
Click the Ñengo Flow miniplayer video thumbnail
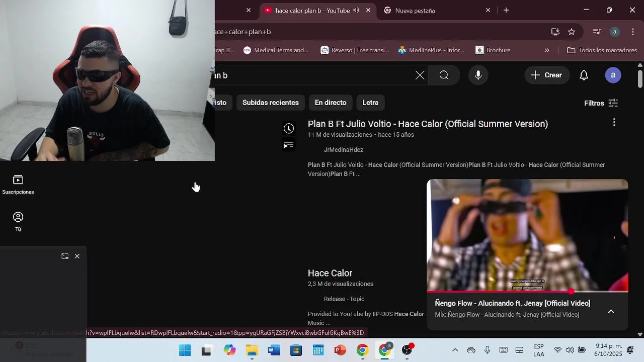[527, 235]
